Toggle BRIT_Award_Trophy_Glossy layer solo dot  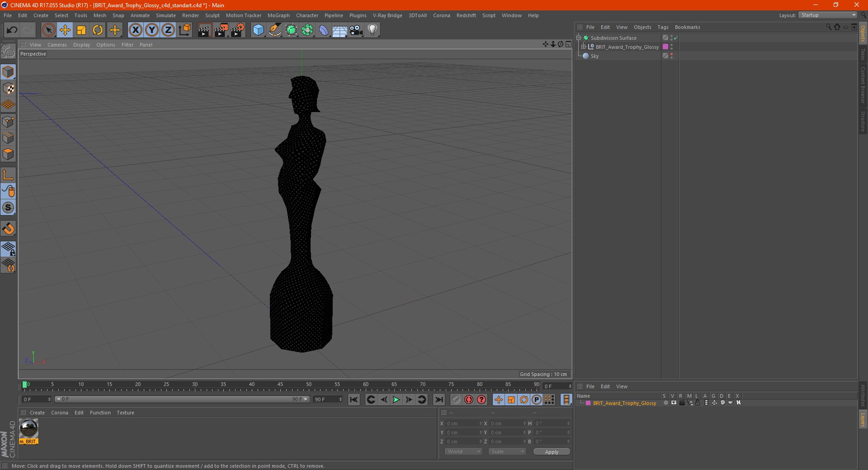coord(665,403)
